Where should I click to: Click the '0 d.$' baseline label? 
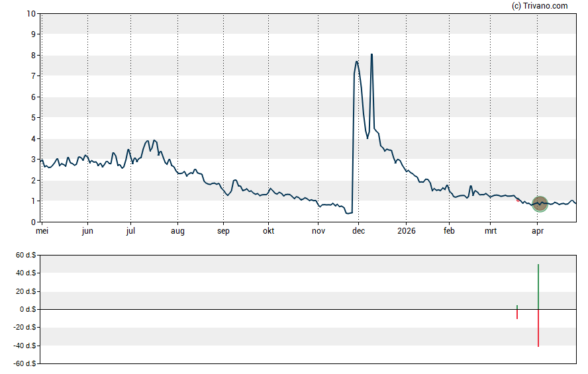[27, 309]
